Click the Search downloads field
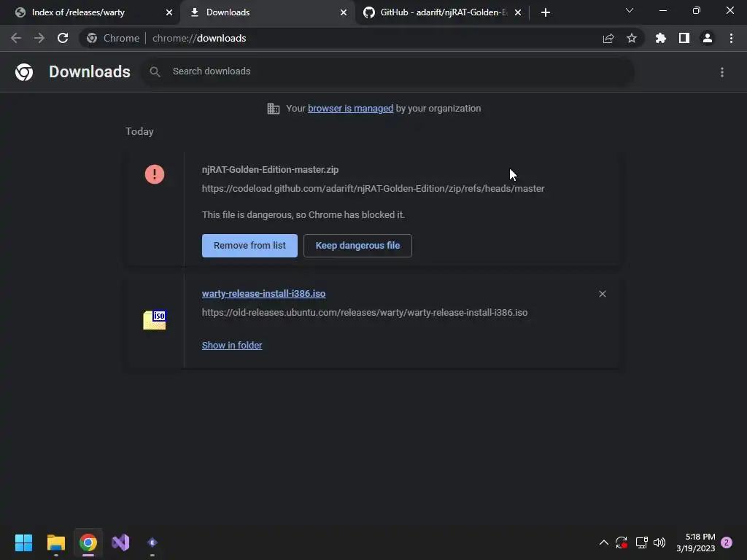 tap(387, 71)
